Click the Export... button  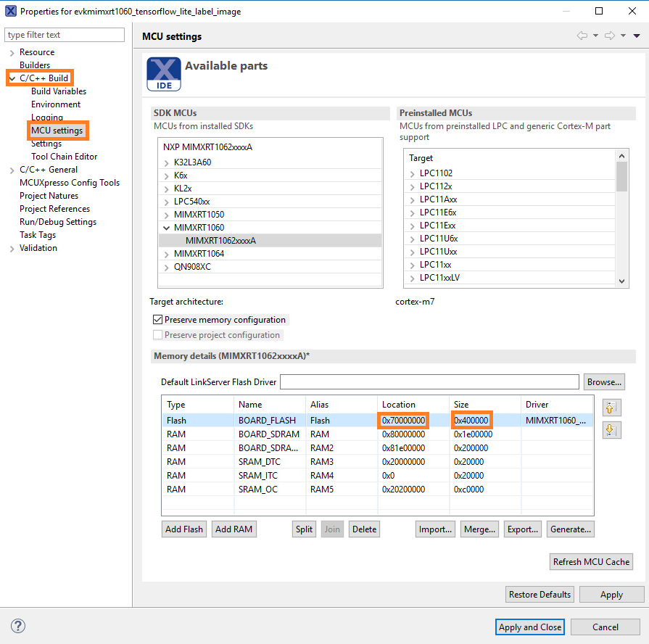pos(523,529)
